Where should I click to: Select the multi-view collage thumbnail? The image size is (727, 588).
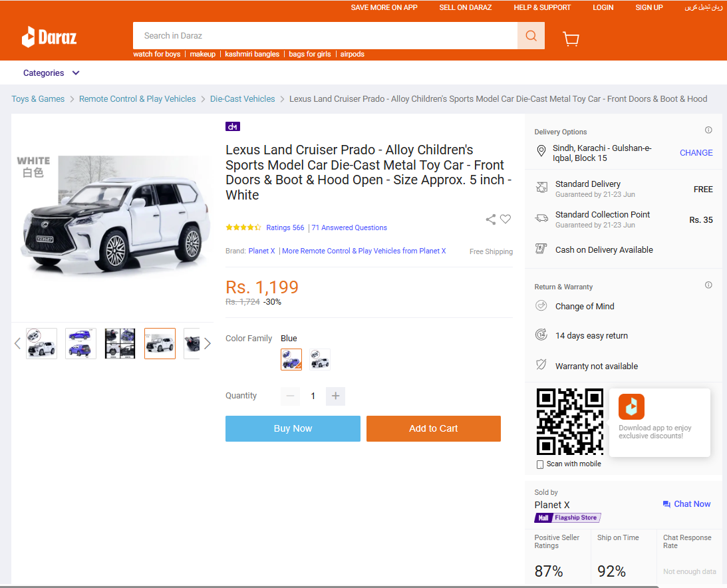(120, 344)
